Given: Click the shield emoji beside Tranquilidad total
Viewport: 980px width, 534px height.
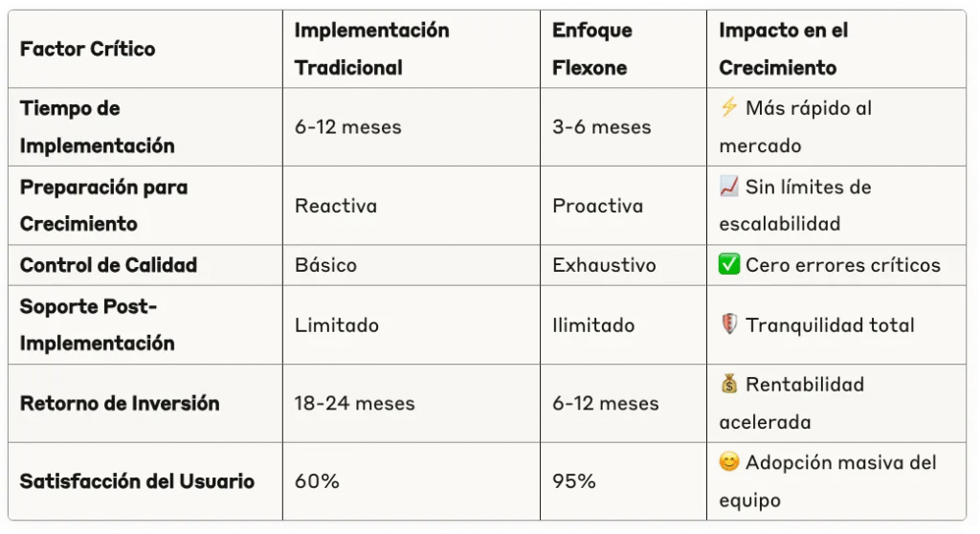Looking at the screenshot, I should (x=728, y=324).
